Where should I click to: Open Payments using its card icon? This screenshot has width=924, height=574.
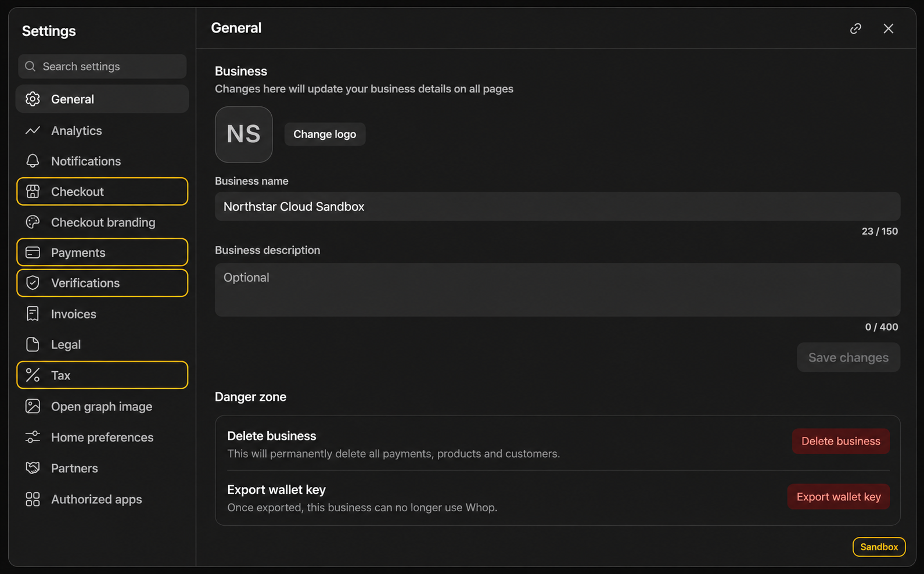click(33, 252)
